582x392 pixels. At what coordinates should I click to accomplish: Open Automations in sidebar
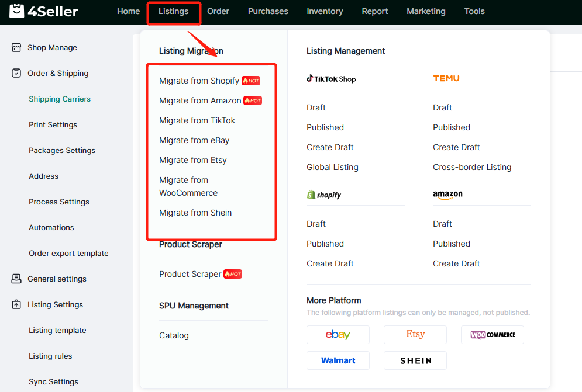(51, 227)
